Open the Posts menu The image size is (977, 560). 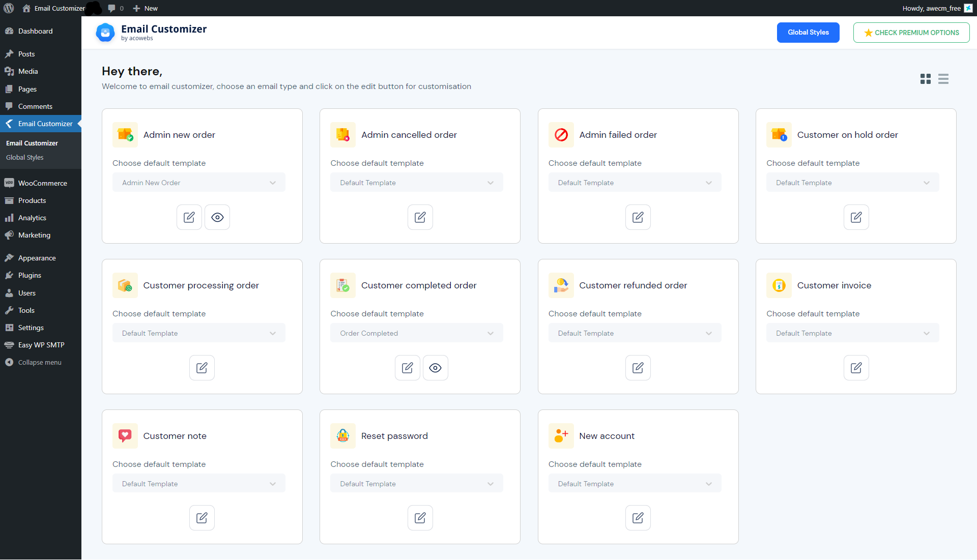41,54
